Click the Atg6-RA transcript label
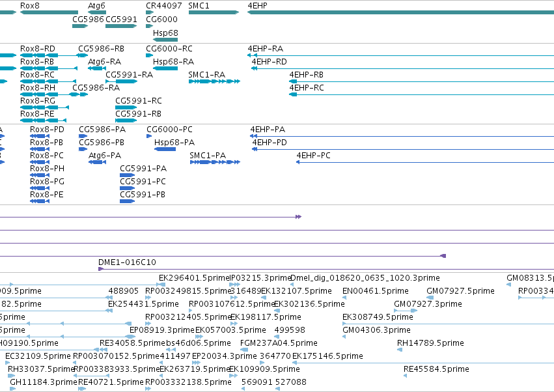The height and width of the screenshot is (392, 554). pyautogui.click(x=104, y=61)
